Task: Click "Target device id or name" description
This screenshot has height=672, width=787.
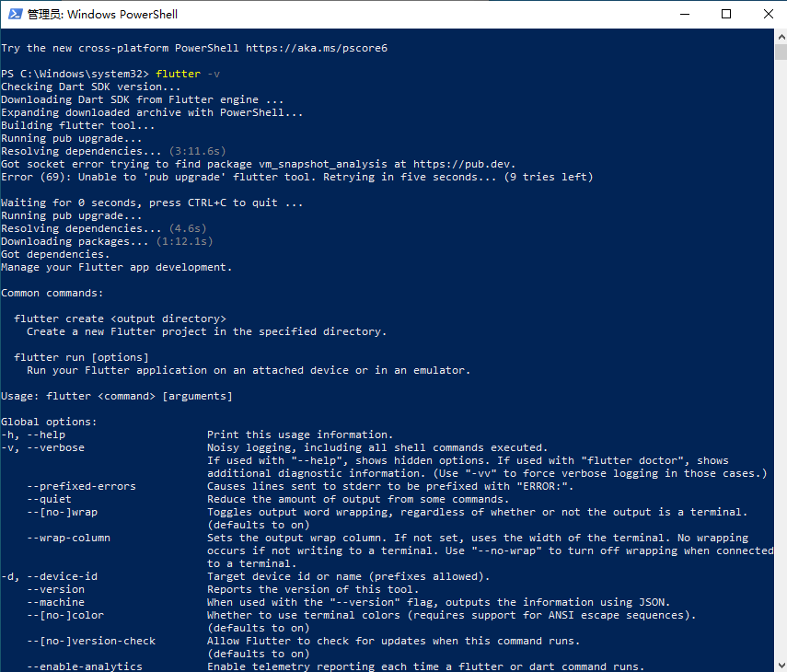Action: tap(348, 576)
